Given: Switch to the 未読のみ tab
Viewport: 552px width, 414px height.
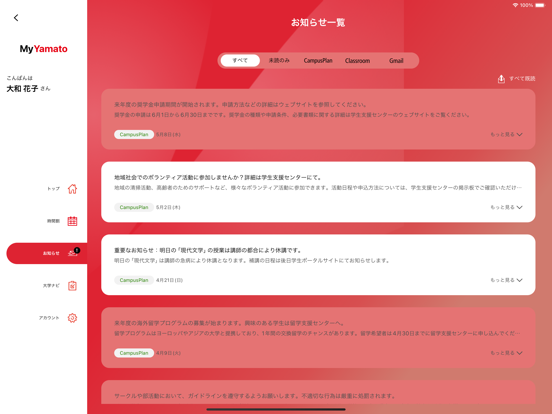Looking at the screenshot, I should click(x=279, y=61).
